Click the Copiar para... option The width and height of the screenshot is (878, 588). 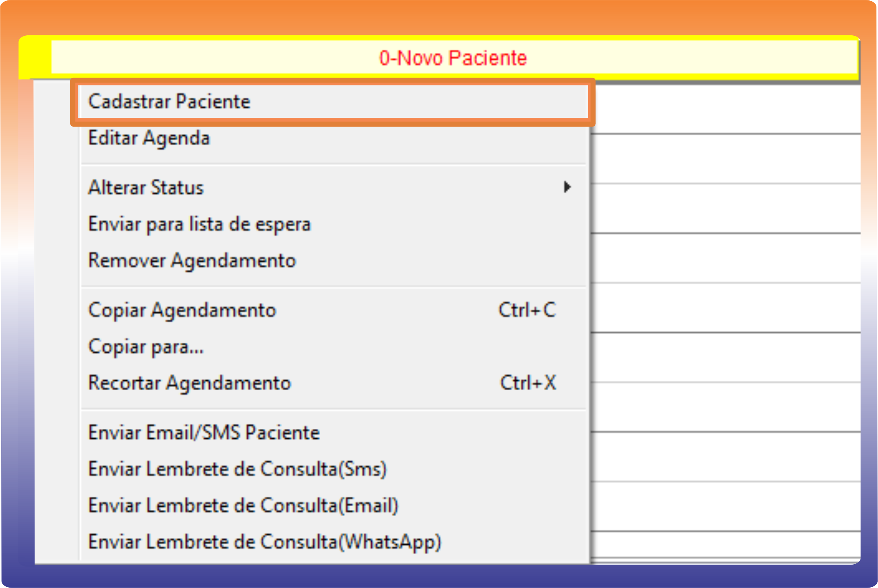(x=146, y=347)
